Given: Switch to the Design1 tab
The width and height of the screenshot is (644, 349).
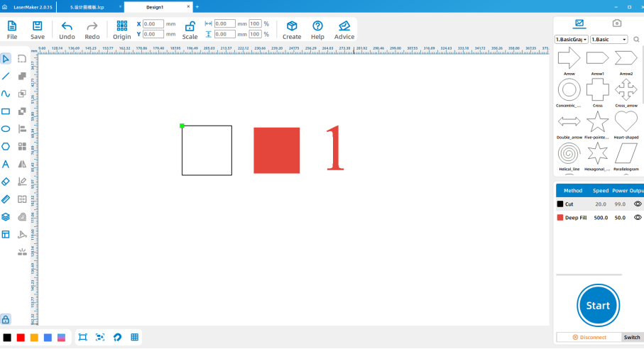Looking at the screenshot, I should (154, 6).
